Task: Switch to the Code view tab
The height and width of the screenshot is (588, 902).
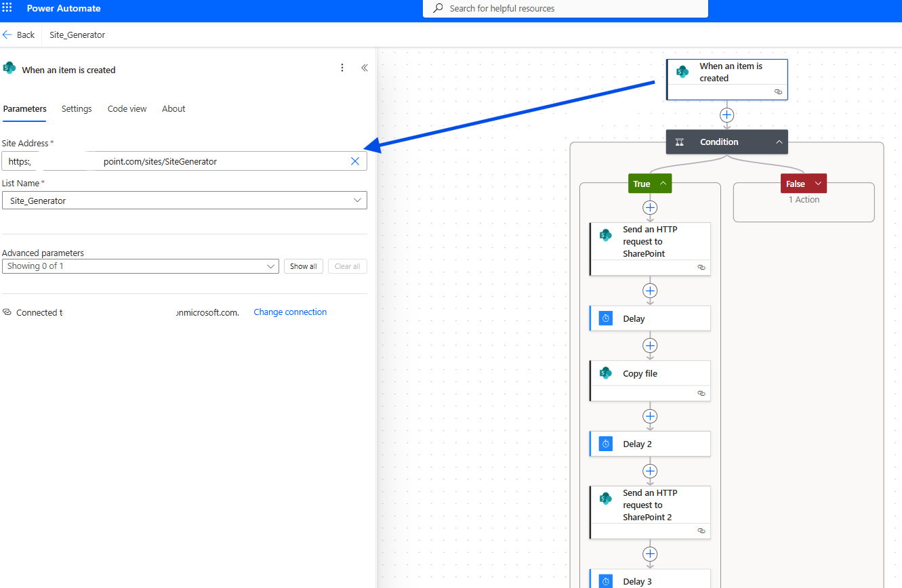Action: 127,108
